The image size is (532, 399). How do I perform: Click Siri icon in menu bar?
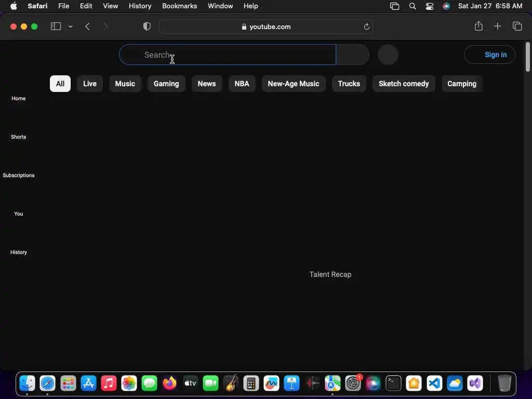point(446,6)
